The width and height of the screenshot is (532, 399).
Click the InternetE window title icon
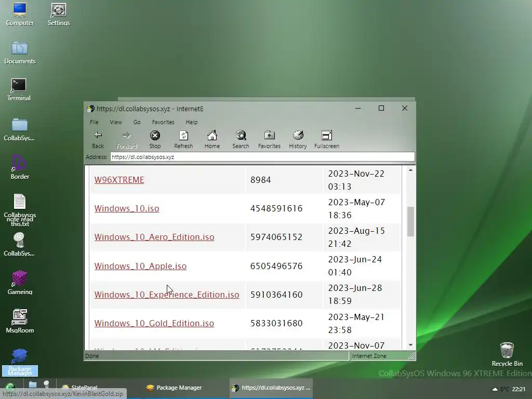(90, 109)
